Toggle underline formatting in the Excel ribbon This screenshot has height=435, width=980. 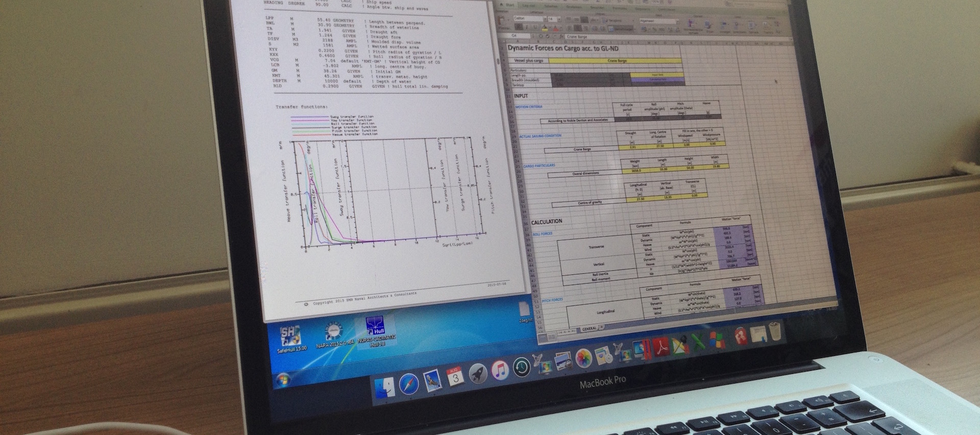[535, 27]
